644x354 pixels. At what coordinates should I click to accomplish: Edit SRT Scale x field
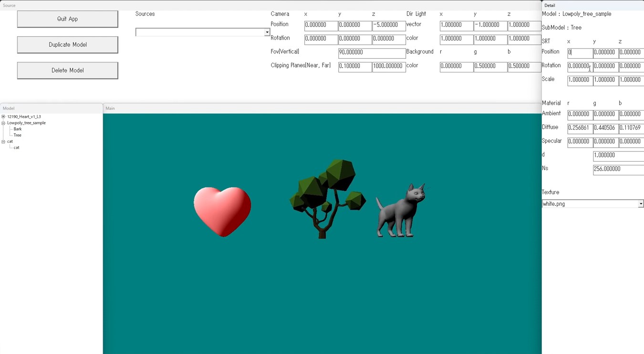(x=580, y=81)
